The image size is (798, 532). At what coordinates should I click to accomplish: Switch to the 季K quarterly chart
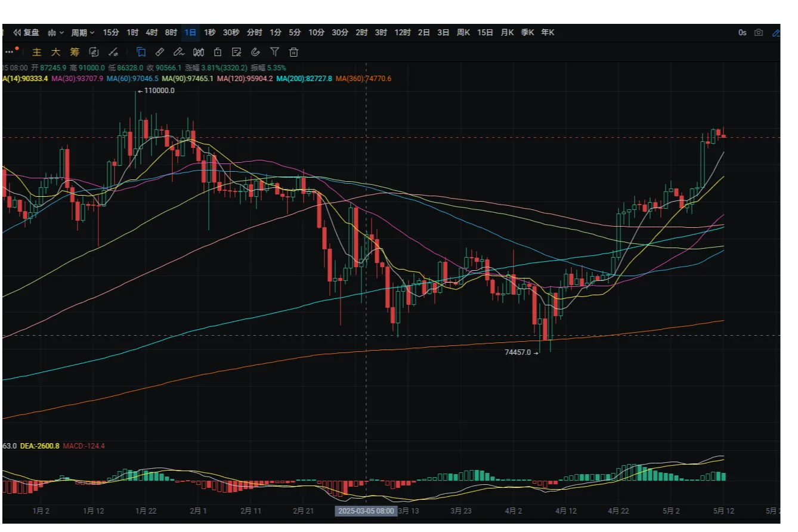click(527, 33)
